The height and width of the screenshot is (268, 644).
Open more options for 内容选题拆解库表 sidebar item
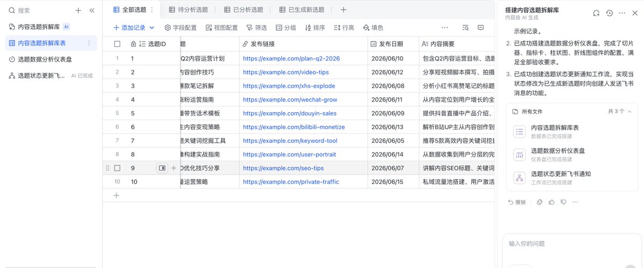pyautogui.click(x=89, y=43)
